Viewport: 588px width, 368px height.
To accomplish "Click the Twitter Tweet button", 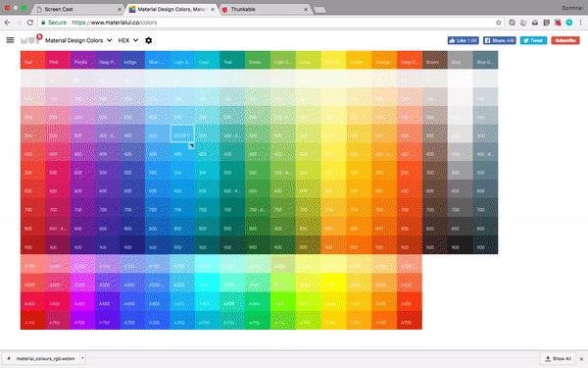I will [x=533, y=40].
